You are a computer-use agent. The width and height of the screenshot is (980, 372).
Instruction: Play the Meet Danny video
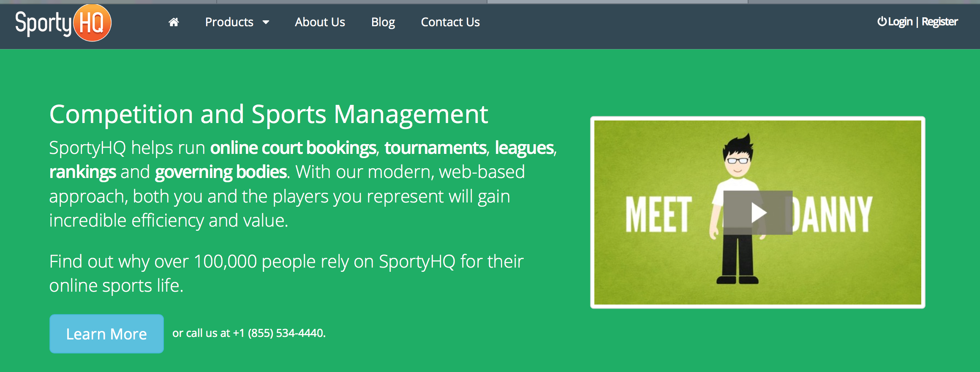[x=758, y=213]
